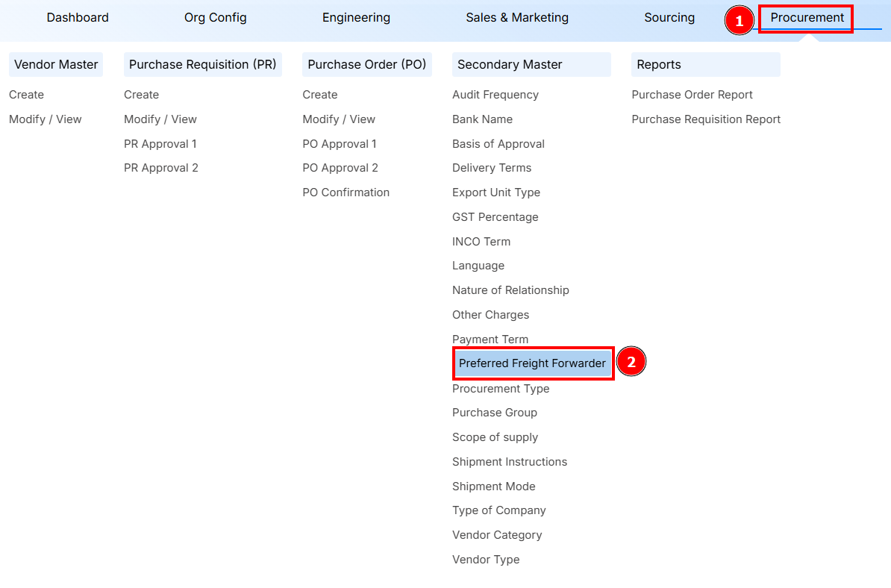Viewport: 891px width, 588px height.
Task: Select PO Confirmation under Purchase Order
Action: pyautogui.click(x=346, y=192)
